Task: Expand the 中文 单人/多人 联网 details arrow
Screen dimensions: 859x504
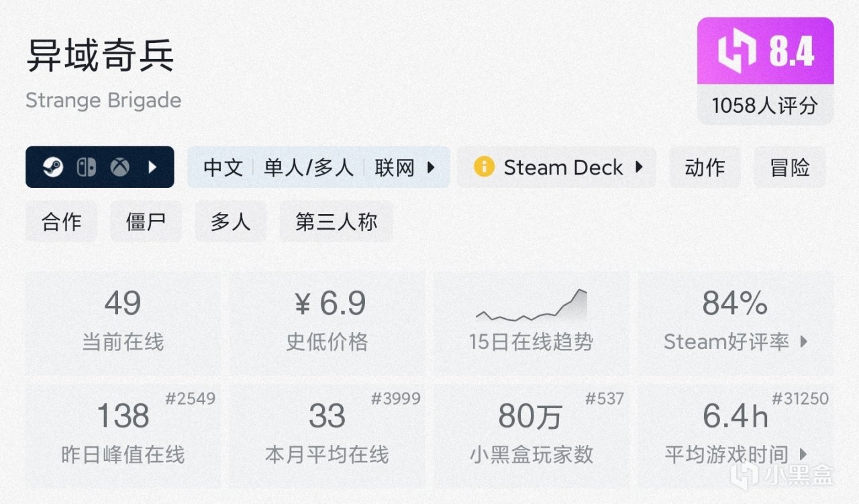Action: pos(432,167)
